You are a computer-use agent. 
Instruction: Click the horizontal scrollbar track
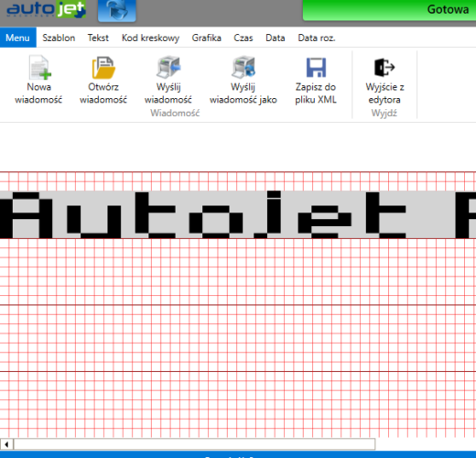194,444
